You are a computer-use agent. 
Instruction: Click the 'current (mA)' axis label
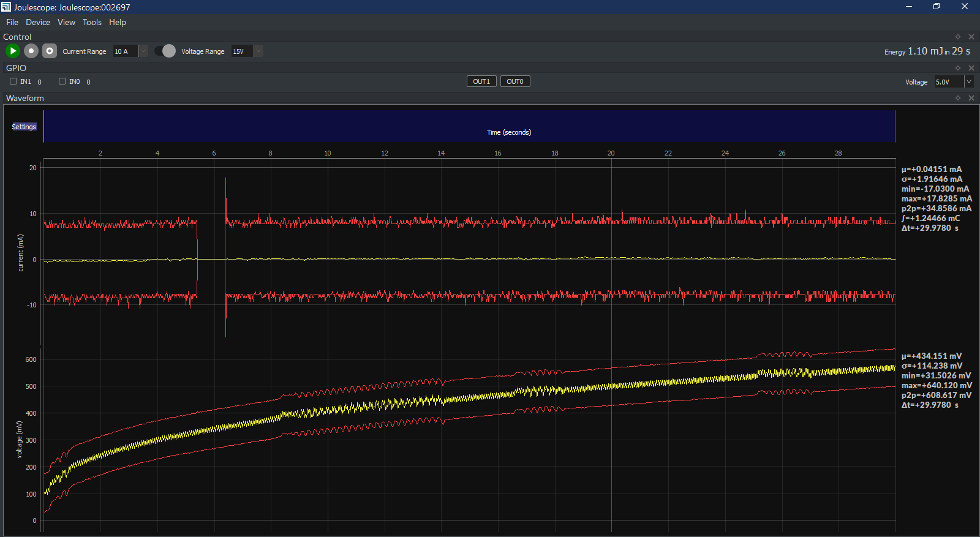20,252
